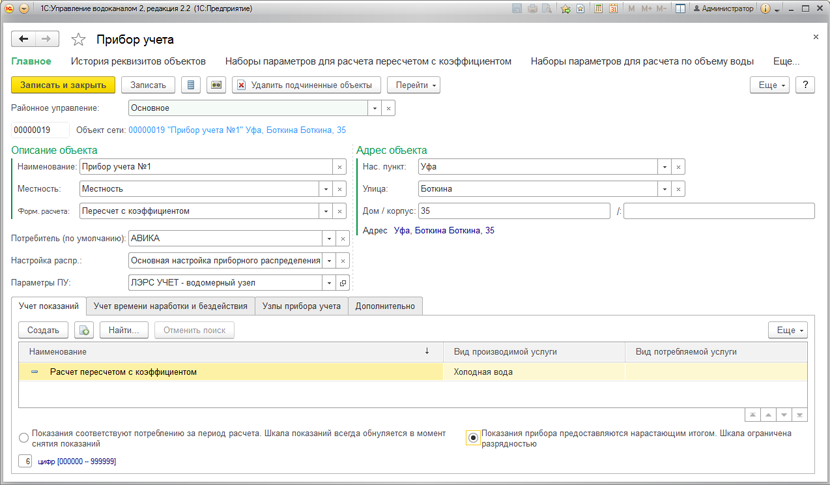Open the Перейти dropdown button
830x485 pixels.
(x=414, y=85)
